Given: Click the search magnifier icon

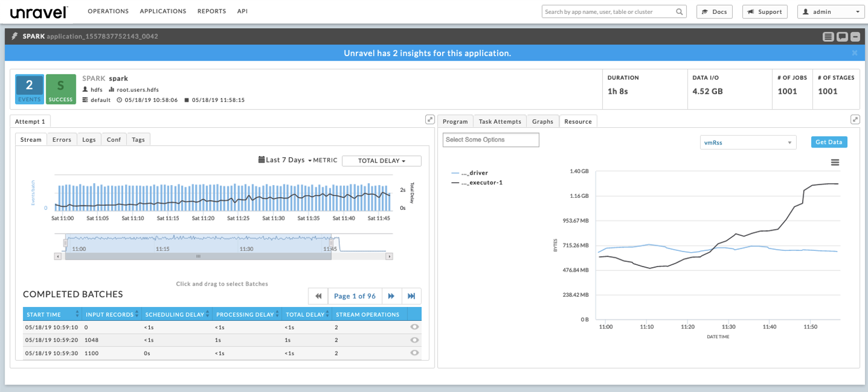Looking at the screenshot, I should click(679, 12).
